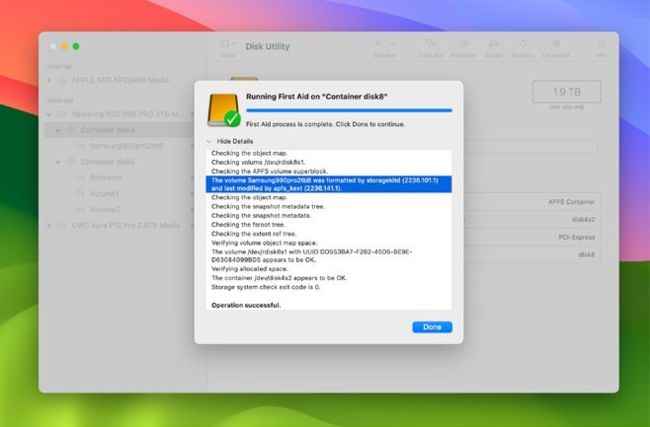Expand the APPLE SSD internal disk
Viewport: 650px width, 427px height.
(x=50, y=82)
